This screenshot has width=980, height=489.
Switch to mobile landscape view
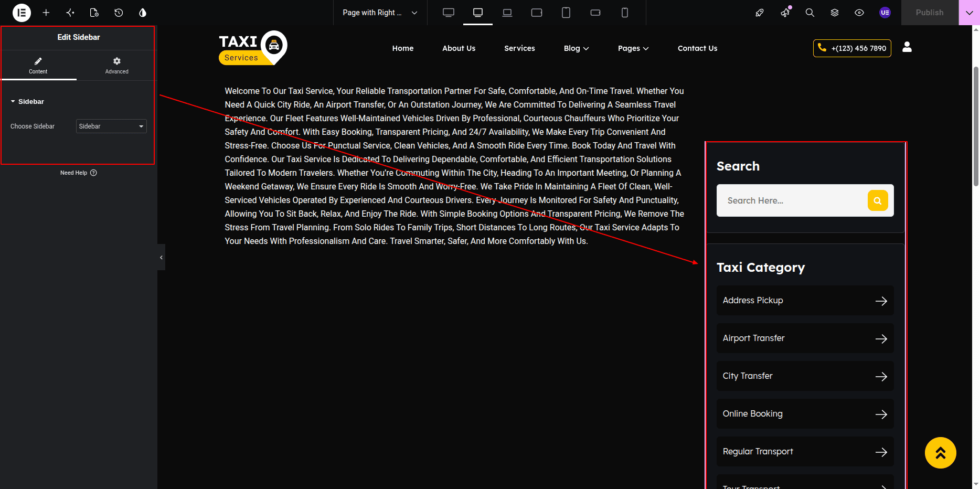595,13
